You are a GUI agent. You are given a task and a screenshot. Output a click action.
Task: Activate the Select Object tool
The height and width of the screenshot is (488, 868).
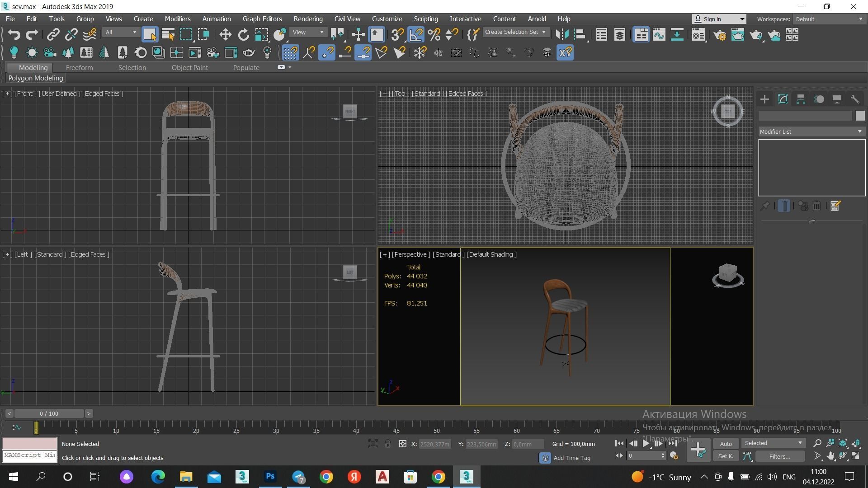[150, 35]
